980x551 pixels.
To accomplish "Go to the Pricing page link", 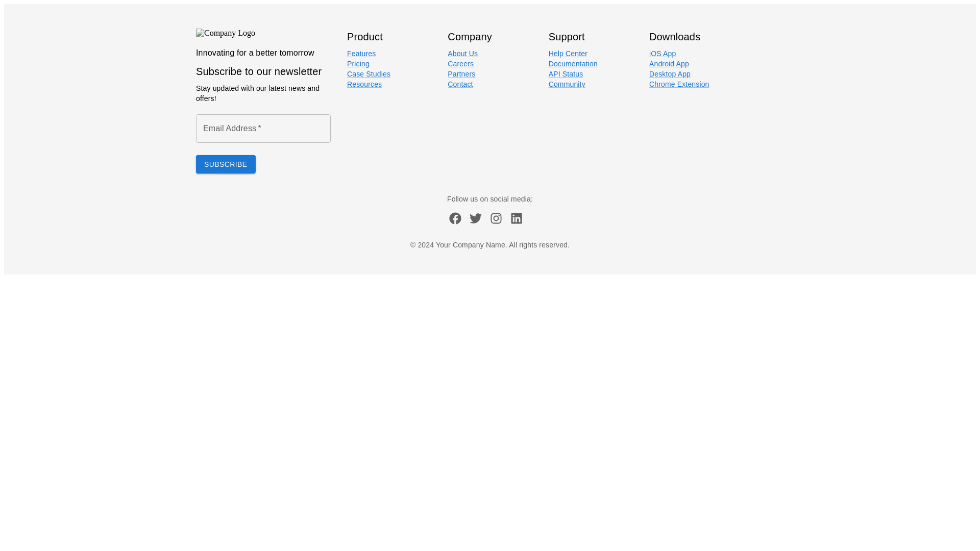I will tap(358, 64).
